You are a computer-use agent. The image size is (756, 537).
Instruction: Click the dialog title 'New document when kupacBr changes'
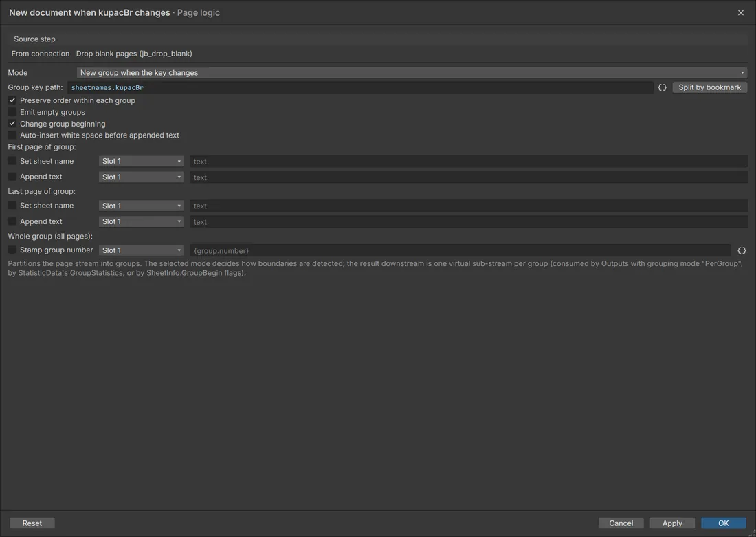(x=89, y=12)
